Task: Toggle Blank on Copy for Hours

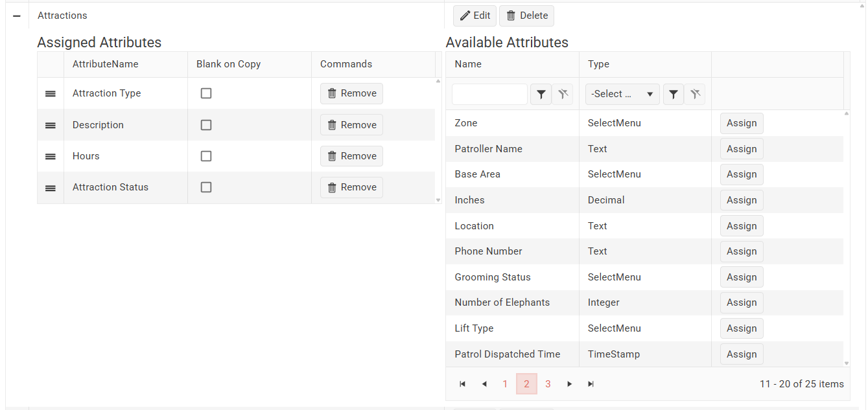Action: [206, 156]
